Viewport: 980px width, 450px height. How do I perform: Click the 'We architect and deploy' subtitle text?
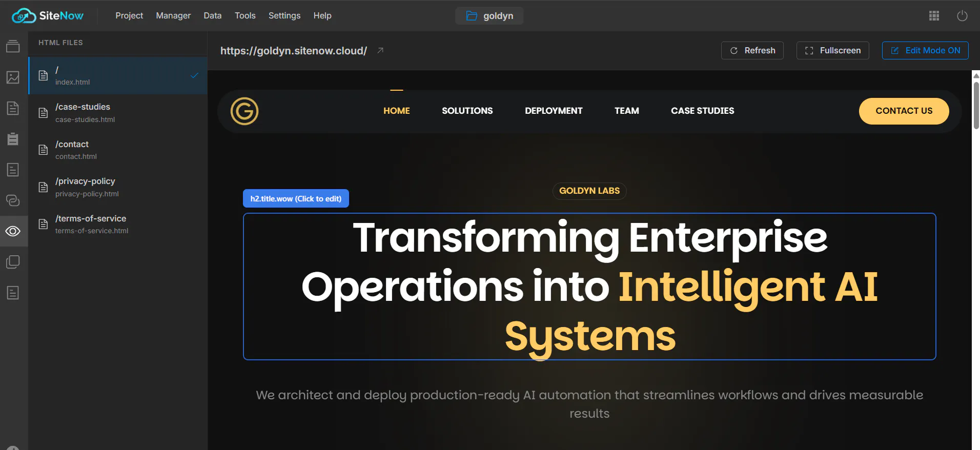click(x=589, y=404)
